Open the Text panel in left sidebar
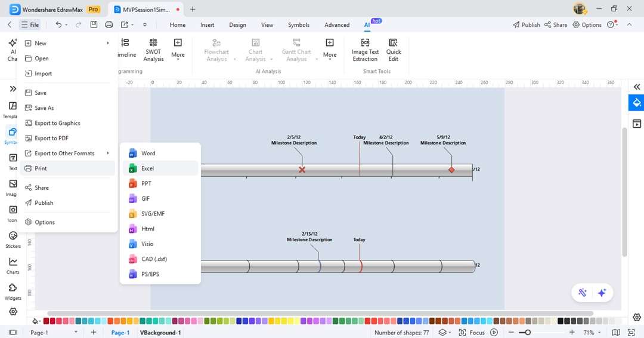Screen dimensions: 644x338 13,162
